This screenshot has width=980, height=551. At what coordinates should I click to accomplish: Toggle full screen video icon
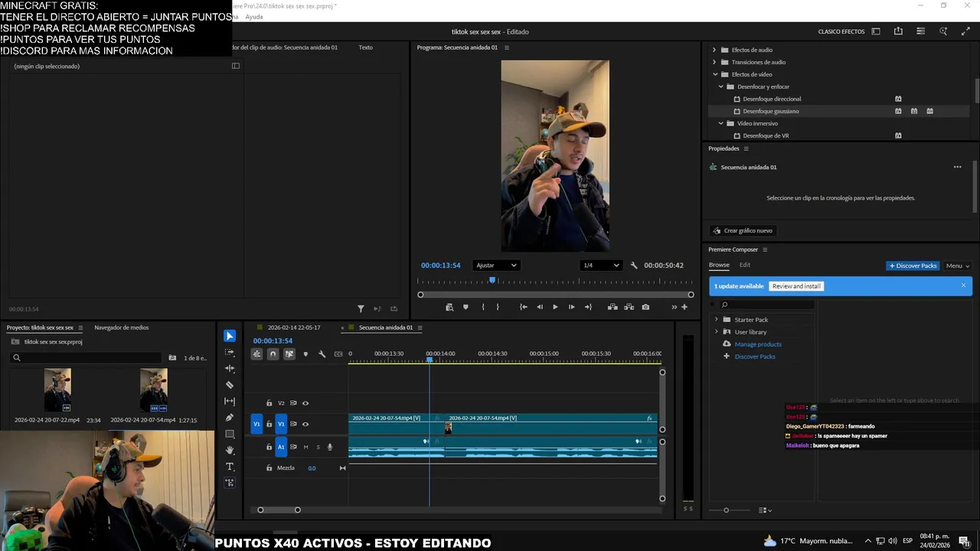(x=965, y=31)
